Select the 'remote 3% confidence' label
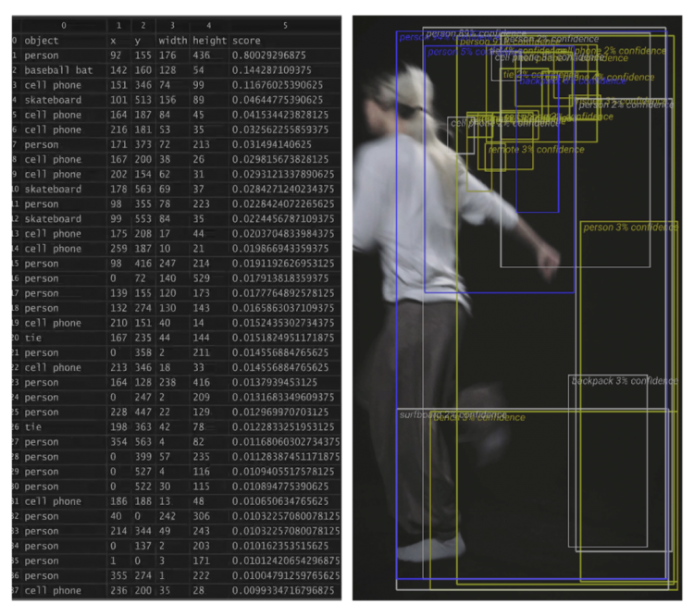The height and width of the screenshot is (616, 694). click(x=536, y=150)
